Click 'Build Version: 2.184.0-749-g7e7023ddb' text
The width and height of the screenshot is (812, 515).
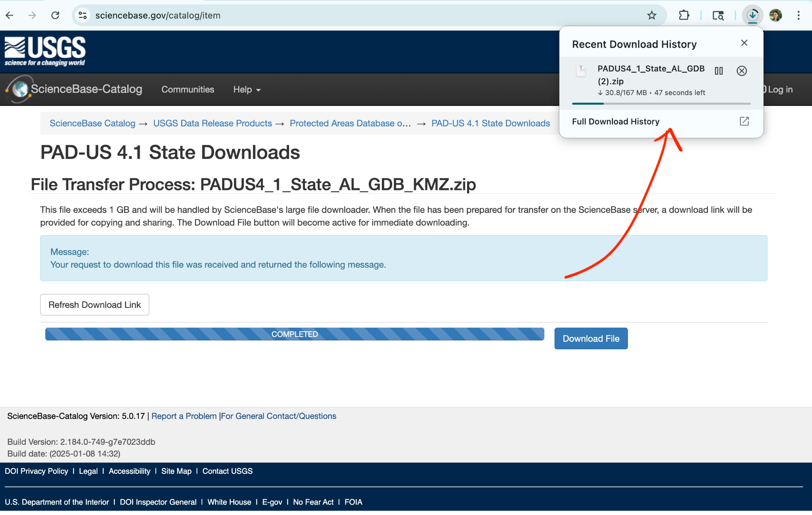(x=81, y=442)
